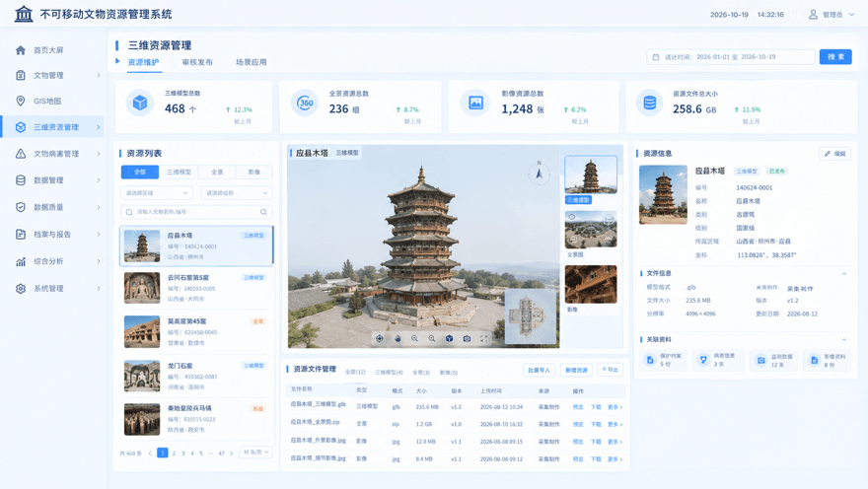Zoom in with the plus magnifier in the viewer
This screenshot has height=489, width=868.
[x=432, y=338]
